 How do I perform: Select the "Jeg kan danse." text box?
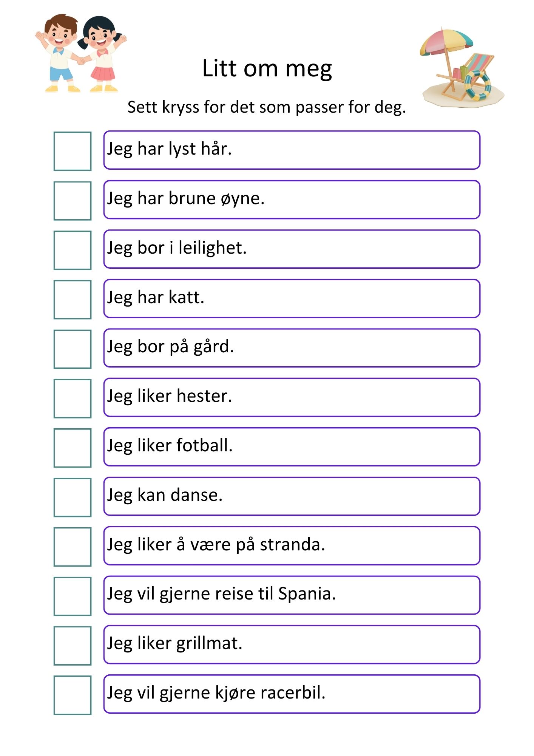coord(292,496)
